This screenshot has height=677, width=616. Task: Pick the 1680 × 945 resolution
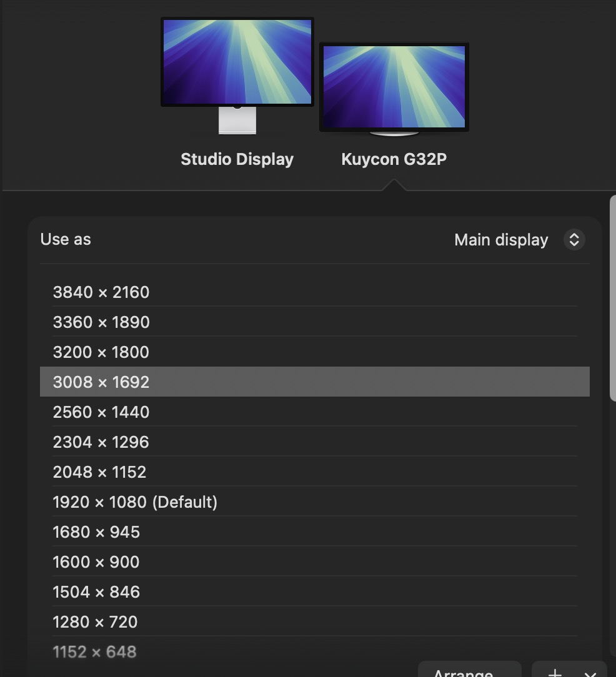tap(96, 531)
